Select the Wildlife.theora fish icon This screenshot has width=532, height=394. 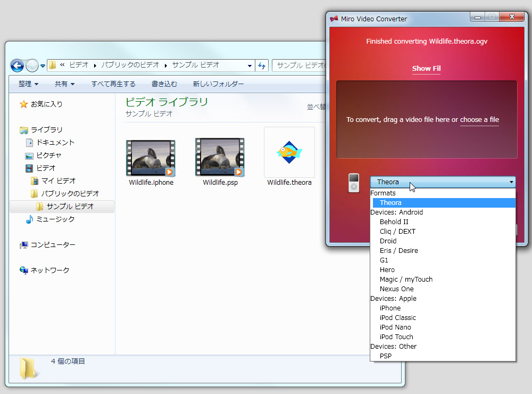click(x=289, y=152)
